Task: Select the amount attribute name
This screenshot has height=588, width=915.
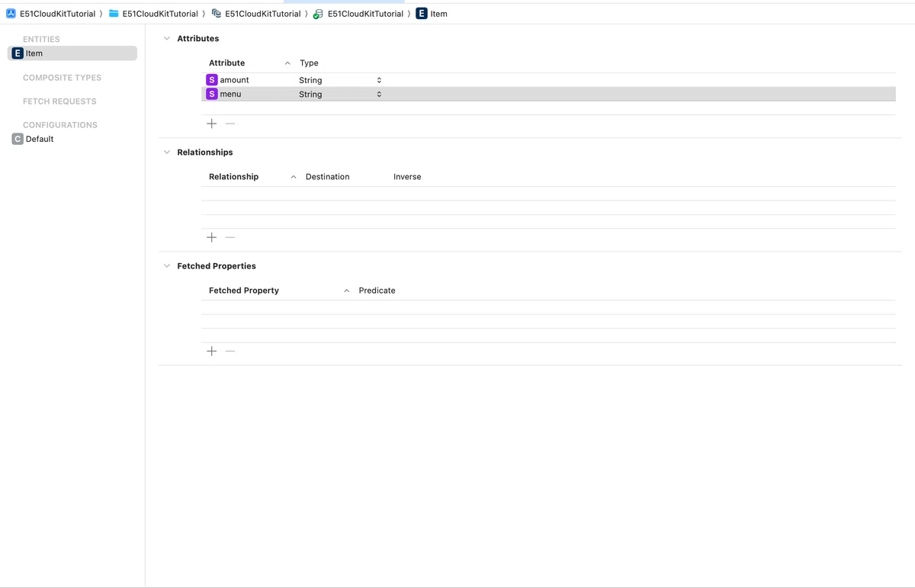Action: point(235,80)
